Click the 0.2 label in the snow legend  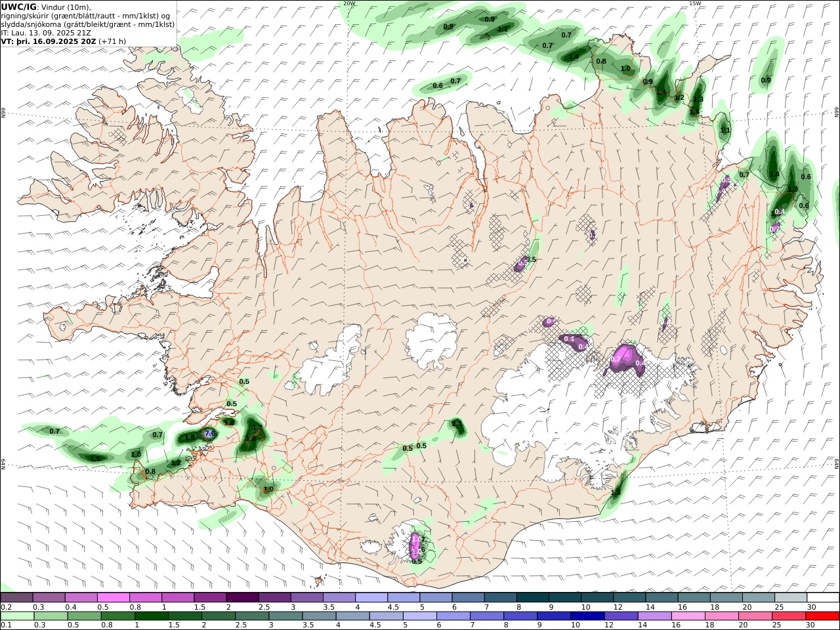tap(7, 607)
